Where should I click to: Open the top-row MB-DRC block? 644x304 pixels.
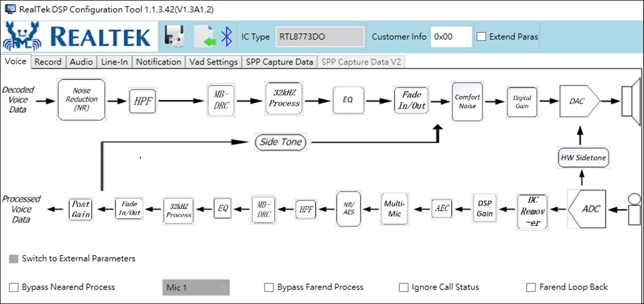click(221, 100)
